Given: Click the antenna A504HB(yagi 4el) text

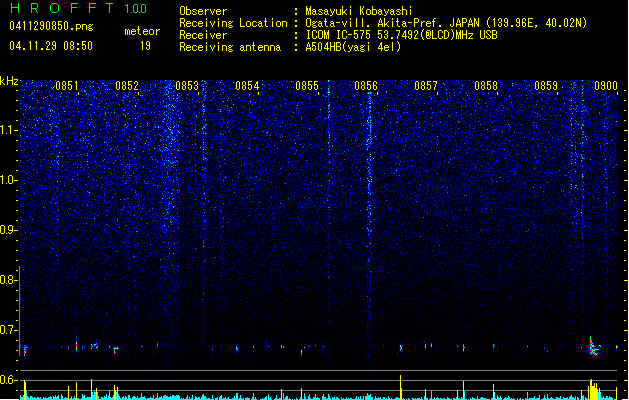Looking at the screenshot, I should tap(353, 47).
